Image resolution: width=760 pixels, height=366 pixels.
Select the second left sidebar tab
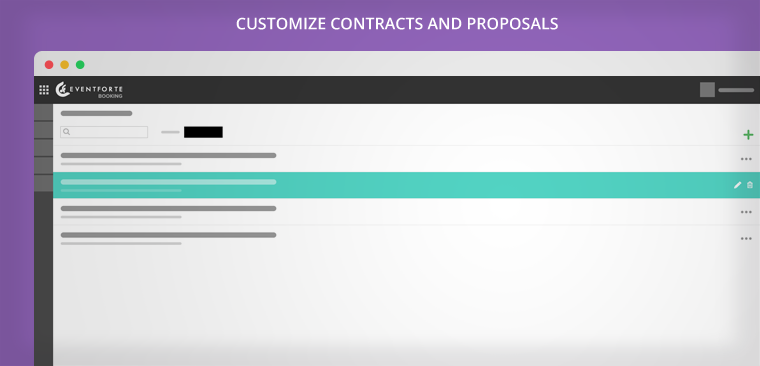pyautogui.click(x=43, y=130)
